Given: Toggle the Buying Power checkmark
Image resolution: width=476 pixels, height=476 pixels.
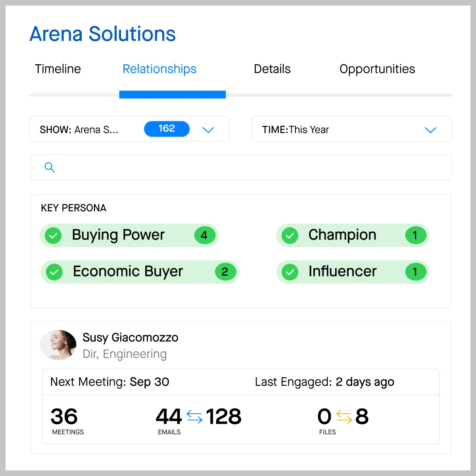Looking at the screenshot, I should 53,236.
